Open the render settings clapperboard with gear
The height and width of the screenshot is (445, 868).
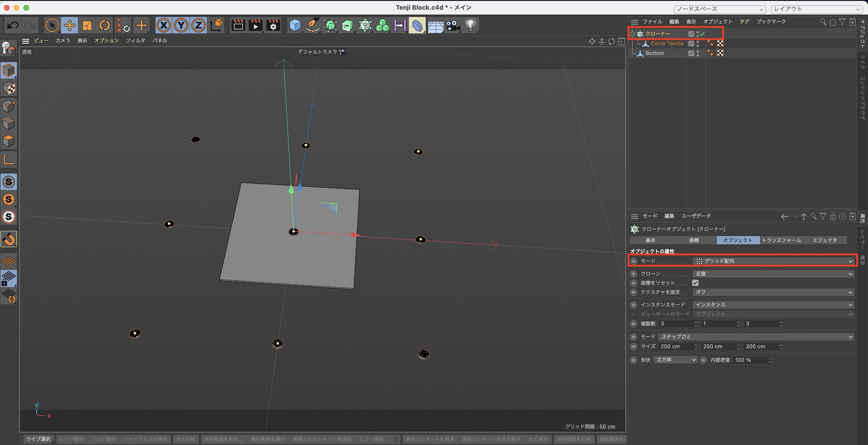(x=273, y=26)
